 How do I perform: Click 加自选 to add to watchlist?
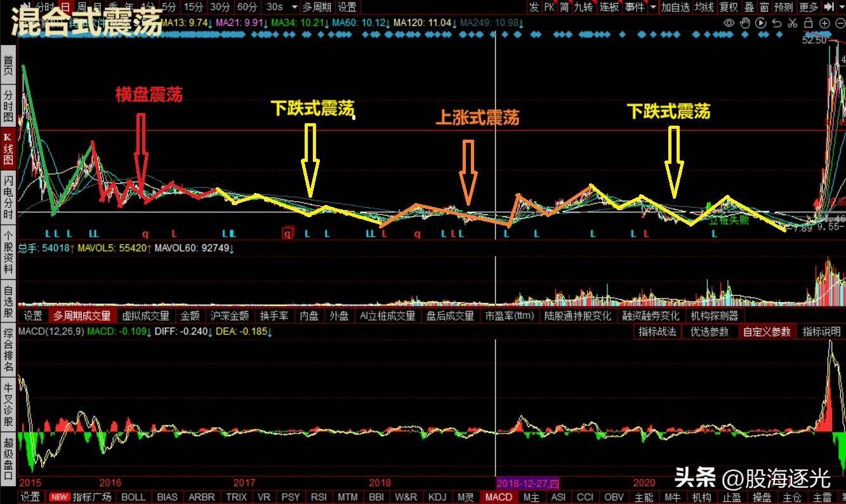tap(675, 7)
